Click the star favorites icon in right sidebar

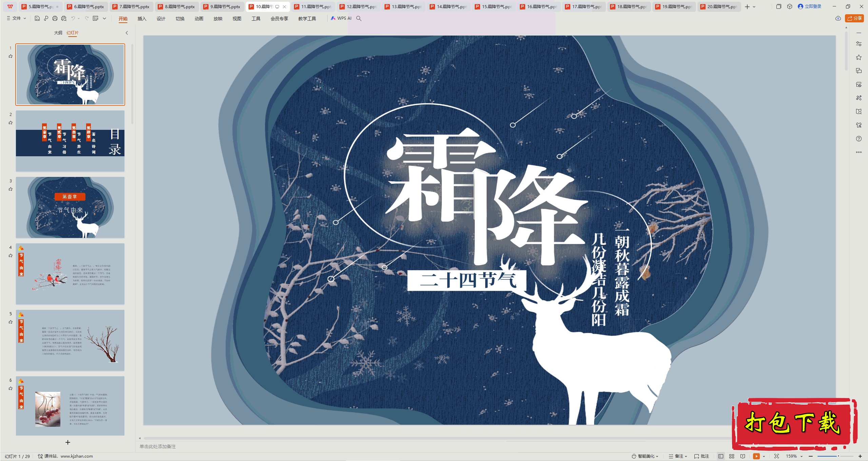859,57
